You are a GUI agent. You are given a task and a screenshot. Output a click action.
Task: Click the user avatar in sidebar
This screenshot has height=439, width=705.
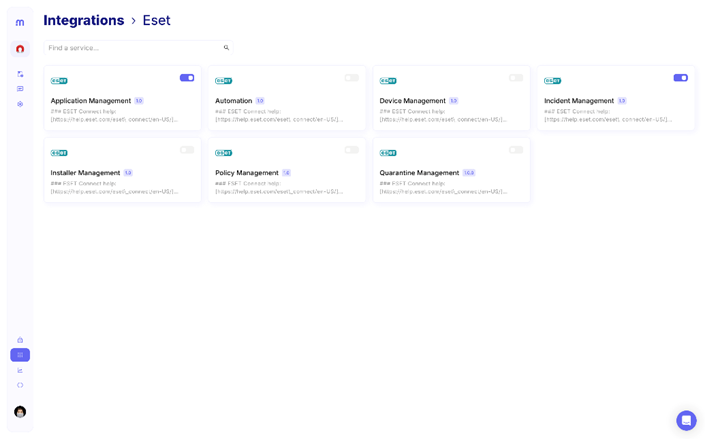[x=20, y=411]
